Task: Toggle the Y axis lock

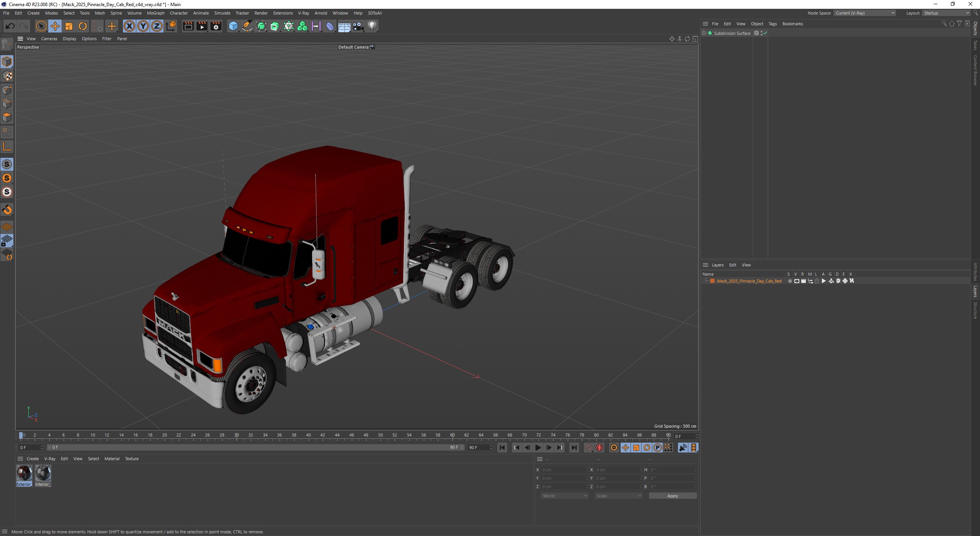Action: (x=143, y=26)
